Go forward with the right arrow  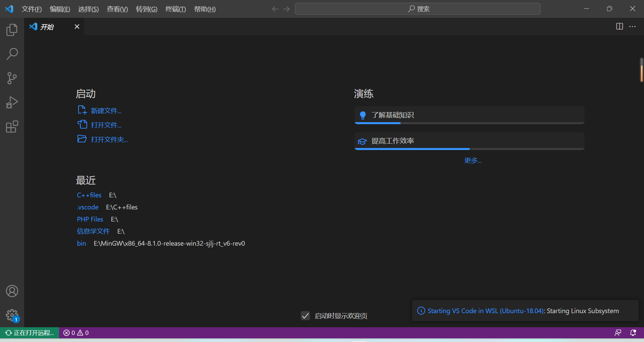(286, 9)
